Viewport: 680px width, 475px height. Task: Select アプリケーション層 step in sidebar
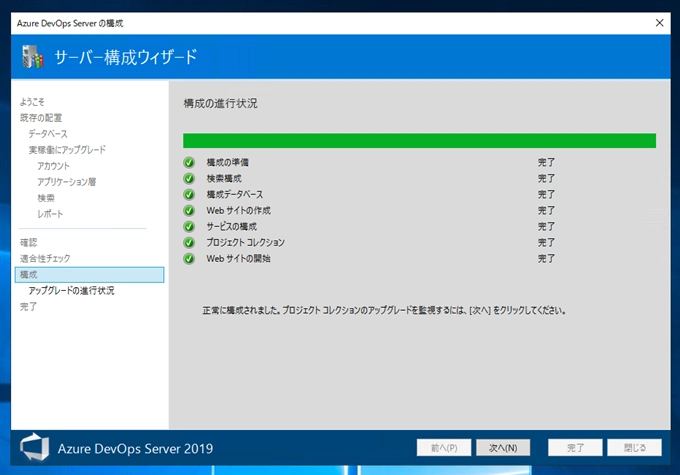67,182
